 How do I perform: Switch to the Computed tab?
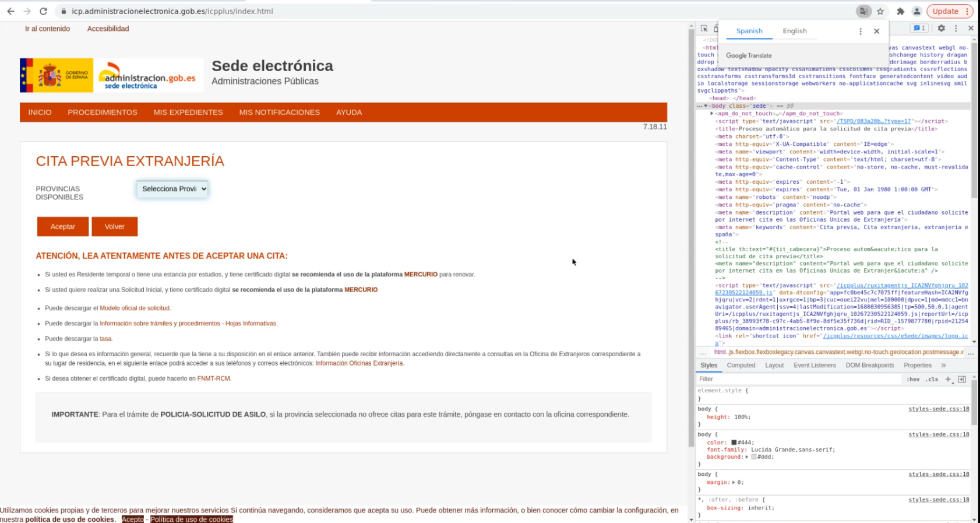point(741,366)
